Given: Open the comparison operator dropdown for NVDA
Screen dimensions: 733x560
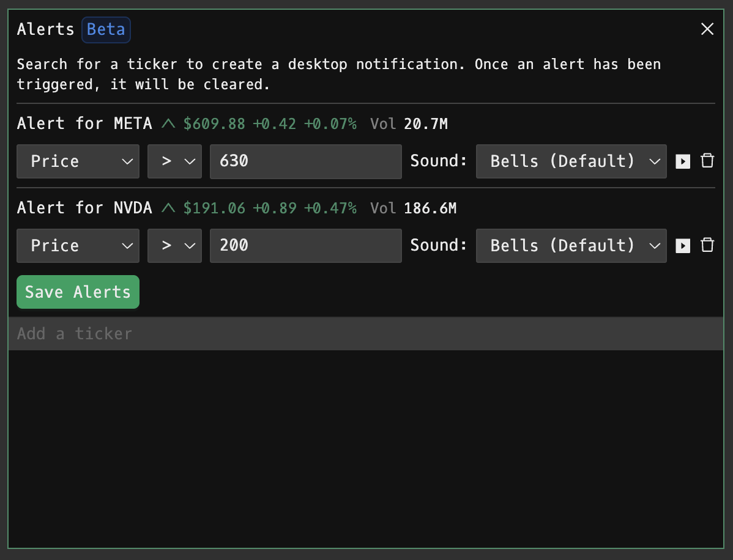Looking at the screenshot, I should point(174,246).
